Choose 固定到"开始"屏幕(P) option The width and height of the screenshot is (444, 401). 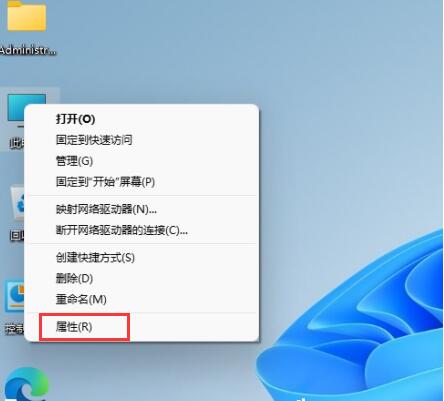click(x=105, y=182)
